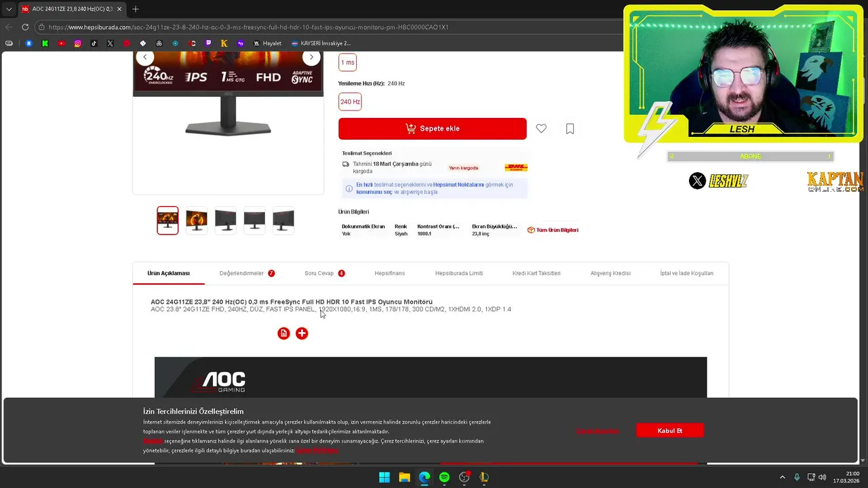Click the product title 'AOC 24G11ZE 23,8"' heading
The image size is (868, 488).
(x=292, y=302)
